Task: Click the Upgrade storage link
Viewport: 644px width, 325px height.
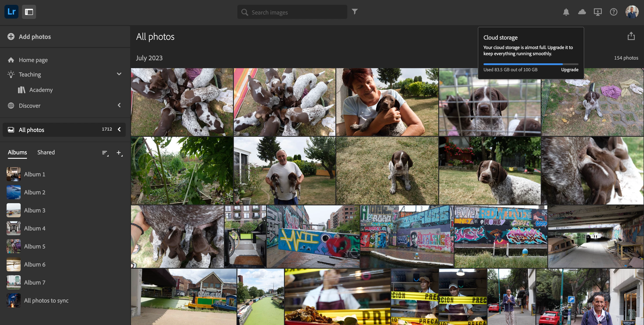Action: click(569, 69)
